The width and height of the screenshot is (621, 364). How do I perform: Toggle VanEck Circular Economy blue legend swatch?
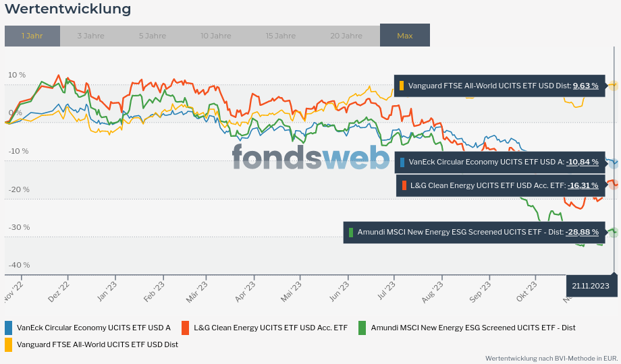tap(9, 328)
